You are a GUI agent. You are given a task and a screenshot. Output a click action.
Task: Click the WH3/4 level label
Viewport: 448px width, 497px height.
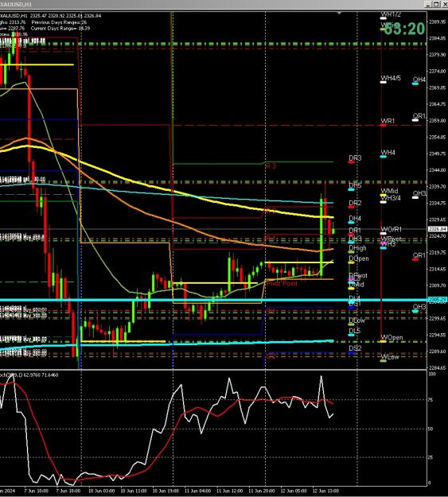click(x=391, y=198)
